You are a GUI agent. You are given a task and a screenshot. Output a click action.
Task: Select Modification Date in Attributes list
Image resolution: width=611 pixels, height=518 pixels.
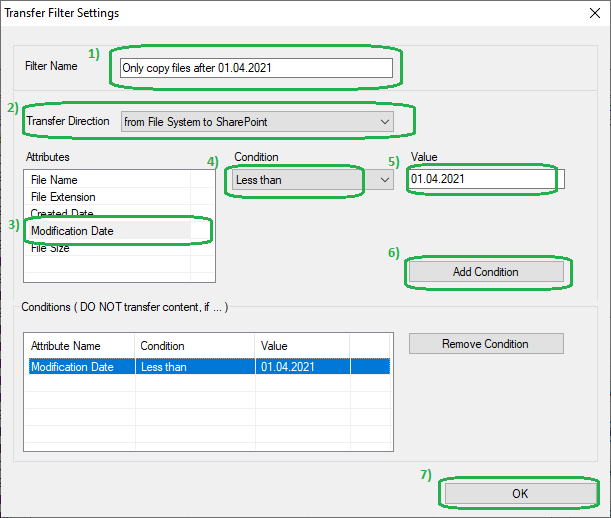(x=111, y=231)
